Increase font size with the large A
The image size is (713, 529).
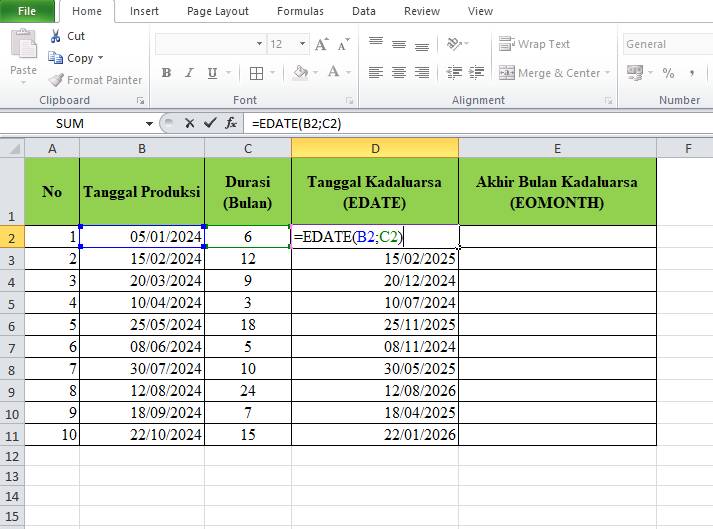pos(321,44)
